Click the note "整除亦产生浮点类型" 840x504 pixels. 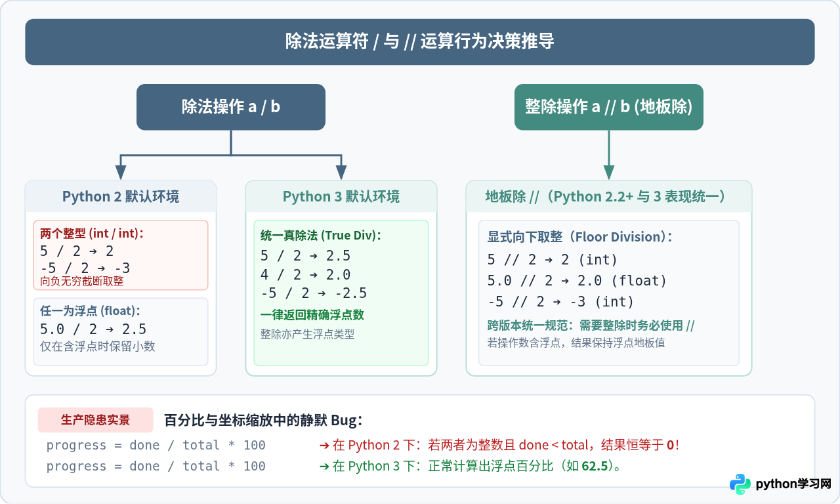[308, 334]
